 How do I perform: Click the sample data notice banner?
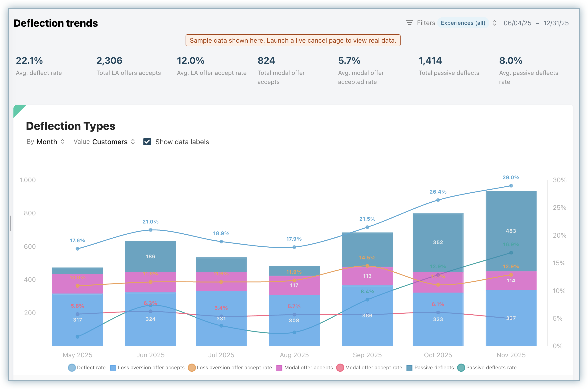pyautogui.click(x=293, y=40)
